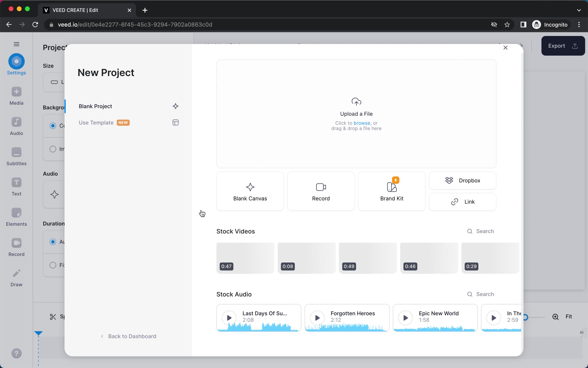Viewport: 588px width, 368px height.
Task: Select the Draw tool in sidebar
Action: point(16,273)
